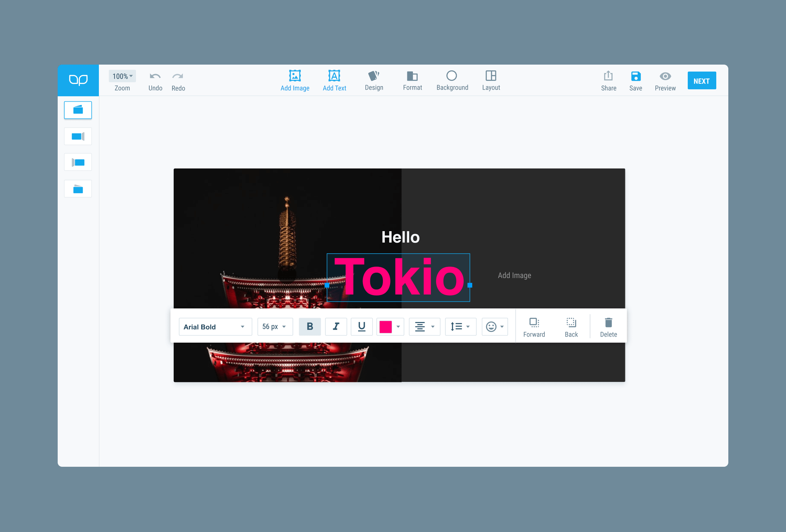786x532 pixels.
Task: Toggle Italic formatting
Action: [336, 326]
